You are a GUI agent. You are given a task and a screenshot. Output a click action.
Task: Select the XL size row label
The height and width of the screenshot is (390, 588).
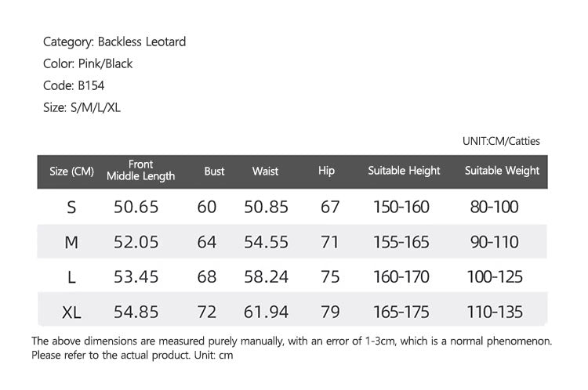(71, 312)
